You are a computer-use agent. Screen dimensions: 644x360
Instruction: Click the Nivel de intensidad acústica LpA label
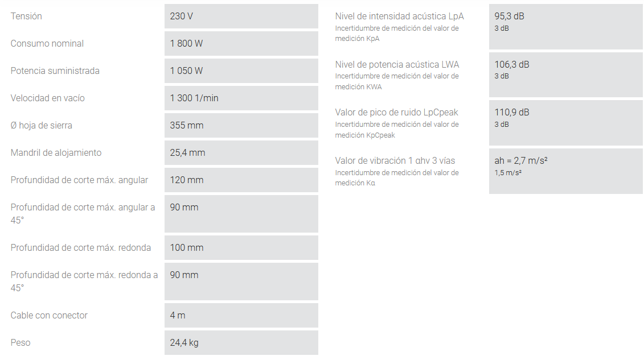[x=400, y=16]
